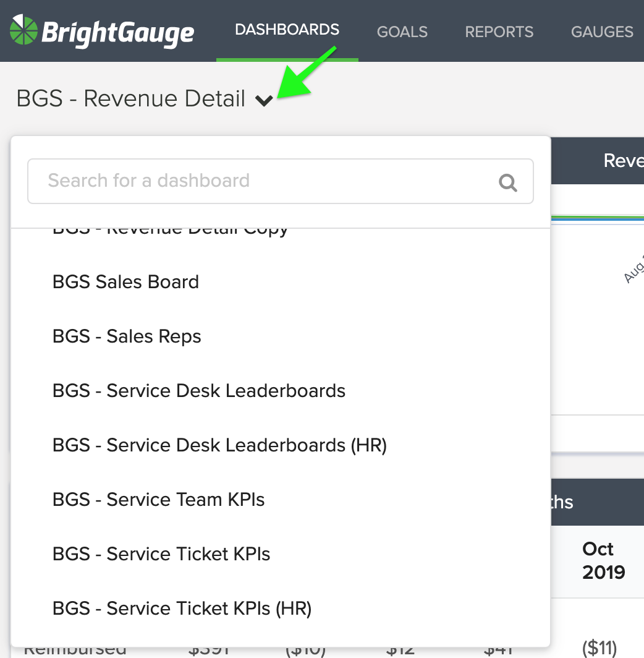
Task: Go to the Goals tab
Action: (402, 32)
